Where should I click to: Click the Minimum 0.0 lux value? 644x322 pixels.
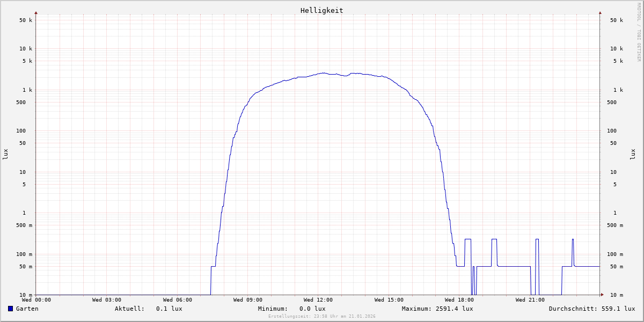(x=312, y=309)
